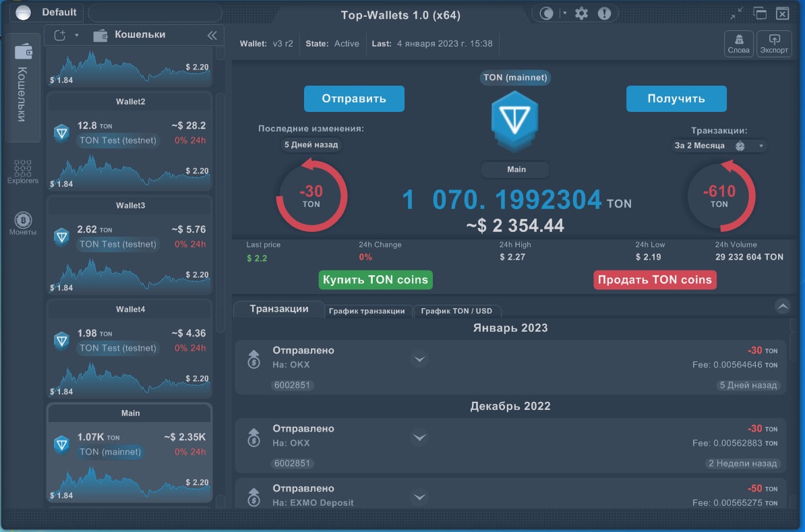Open the Слова seed words button

pos(739,44)
